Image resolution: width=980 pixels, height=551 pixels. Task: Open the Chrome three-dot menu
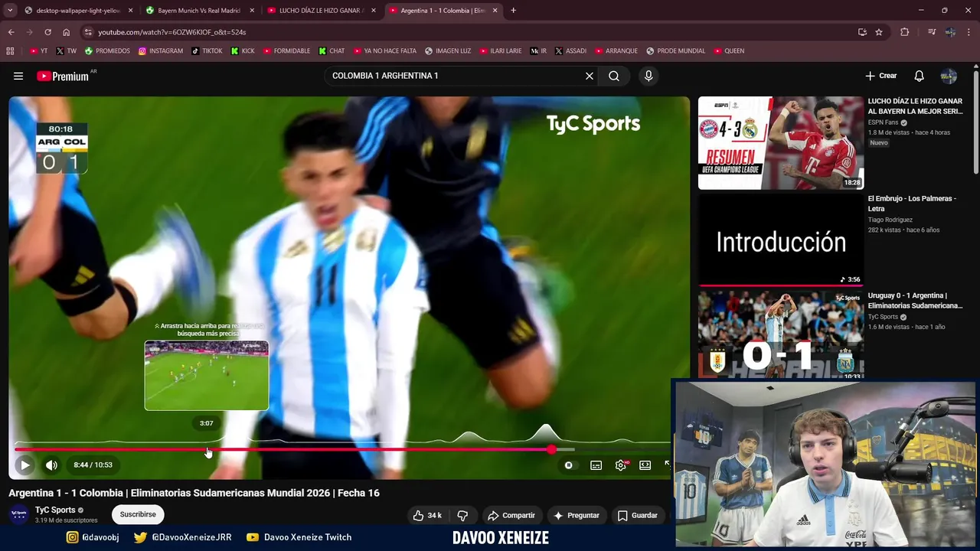[x=969, y=32]
